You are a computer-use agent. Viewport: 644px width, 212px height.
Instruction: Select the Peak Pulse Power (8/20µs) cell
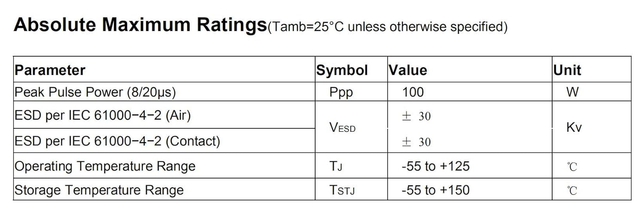tap(95, 92)
